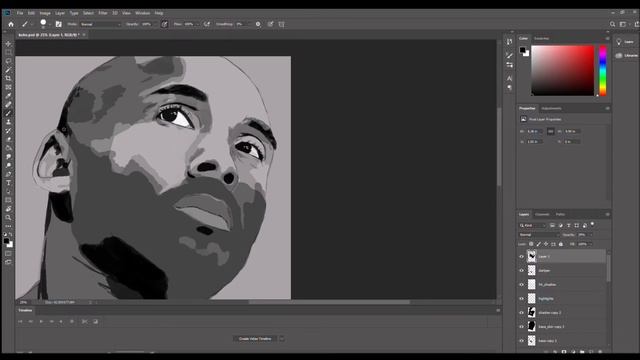Pick a color in the red color field
Viewport: 640px width, 360px height.
click(563, 71)
